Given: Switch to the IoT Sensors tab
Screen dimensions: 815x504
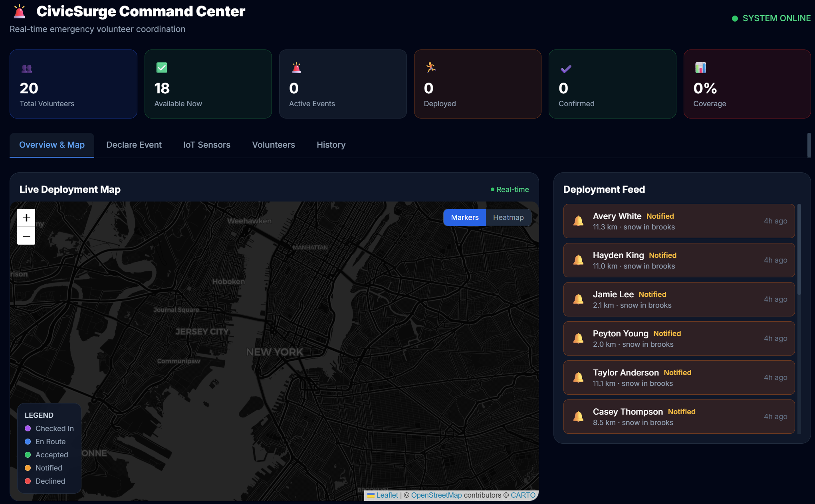Looking at the screenshot, I should [206, 145].
